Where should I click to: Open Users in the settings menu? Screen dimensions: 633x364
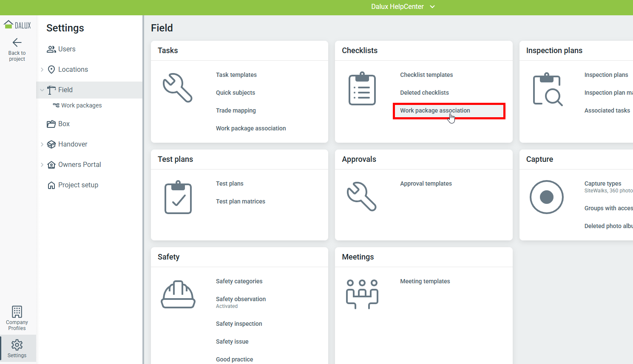[x=66, y=49]
